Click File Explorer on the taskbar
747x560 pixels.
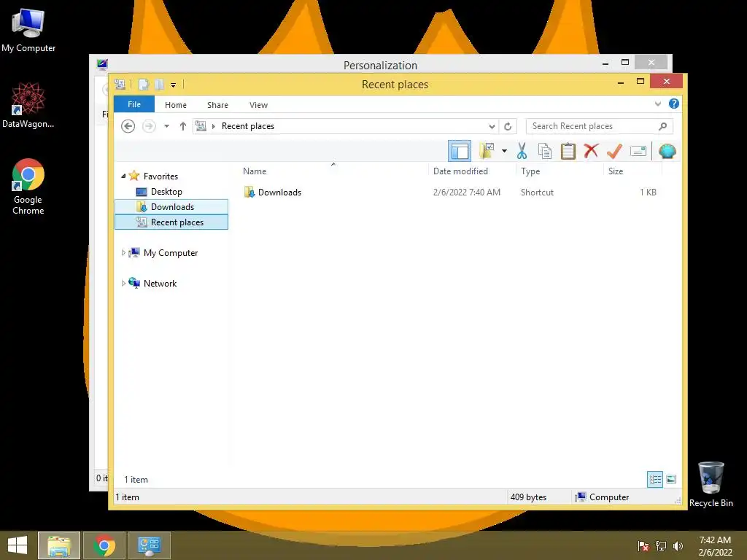click(59, 545)
